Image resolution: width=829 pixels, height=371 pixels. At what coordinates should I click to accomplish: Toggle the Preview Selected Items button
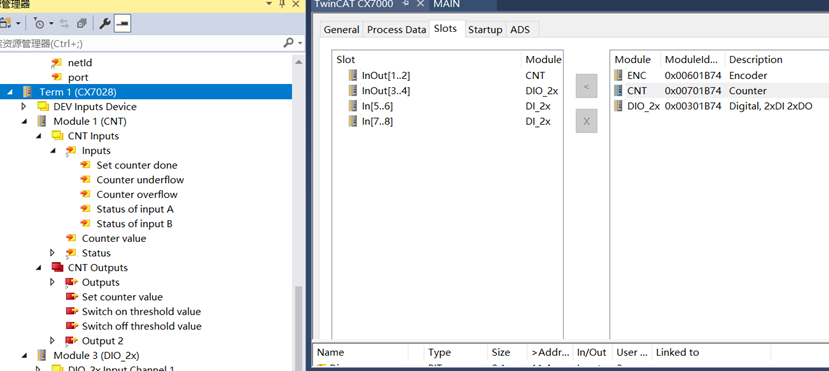click(123, 23)
